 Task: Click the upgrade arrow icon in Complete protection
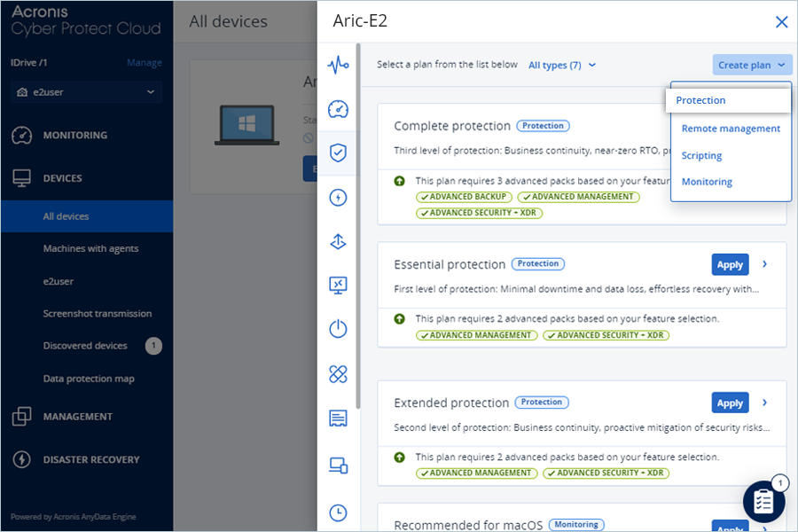click(x=400, y=181)
